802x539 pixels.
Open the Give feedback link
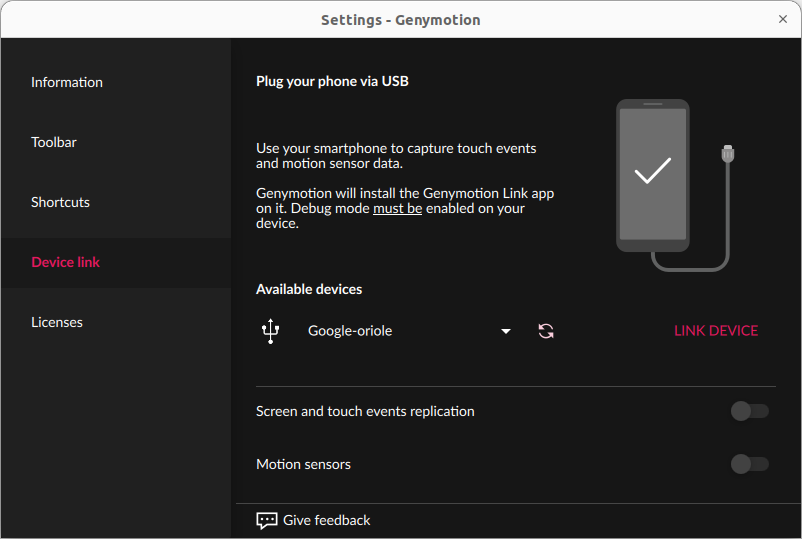point(326,520)
